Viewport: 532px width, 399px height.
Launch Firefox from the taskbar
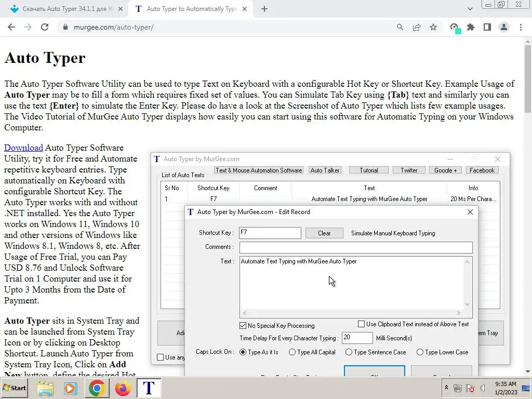tap(123, 389)
